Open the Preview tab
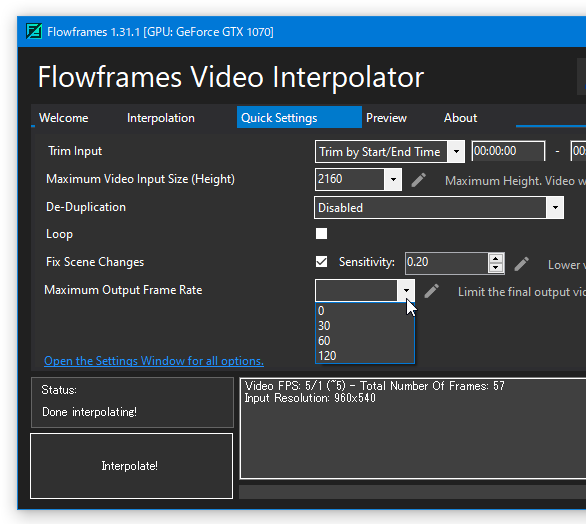The height and width of the screenshot is (524, 586). click(x=386, y=118)
